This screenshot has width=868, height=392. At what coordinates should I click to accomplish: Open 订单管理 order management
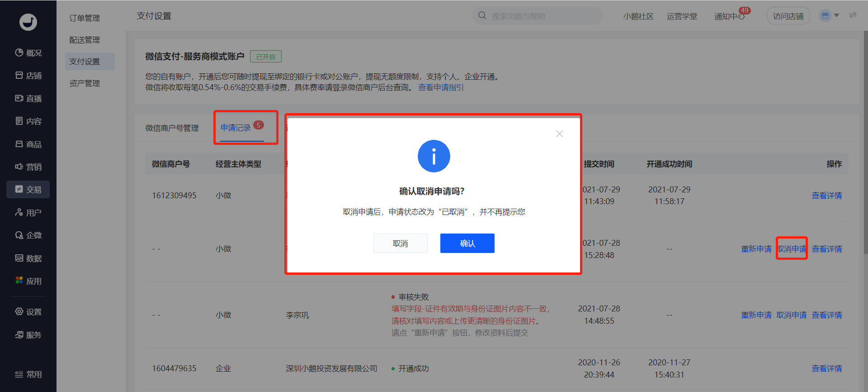point(85,18)
